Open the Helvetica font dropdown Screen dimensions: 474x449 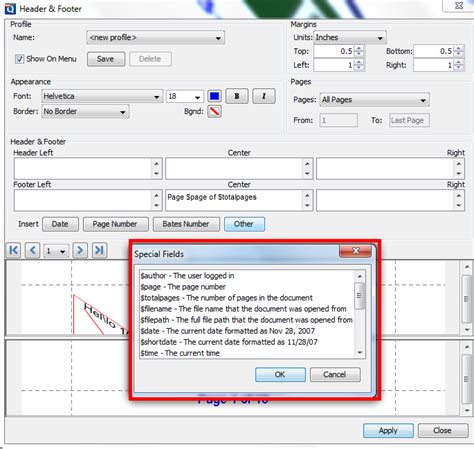102,96
